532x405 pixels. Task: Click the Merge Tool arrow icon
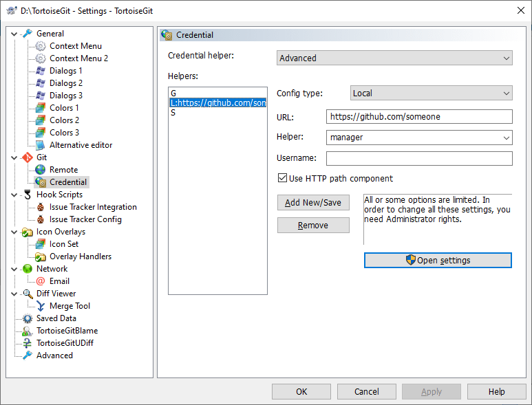[x=41, y=306]
